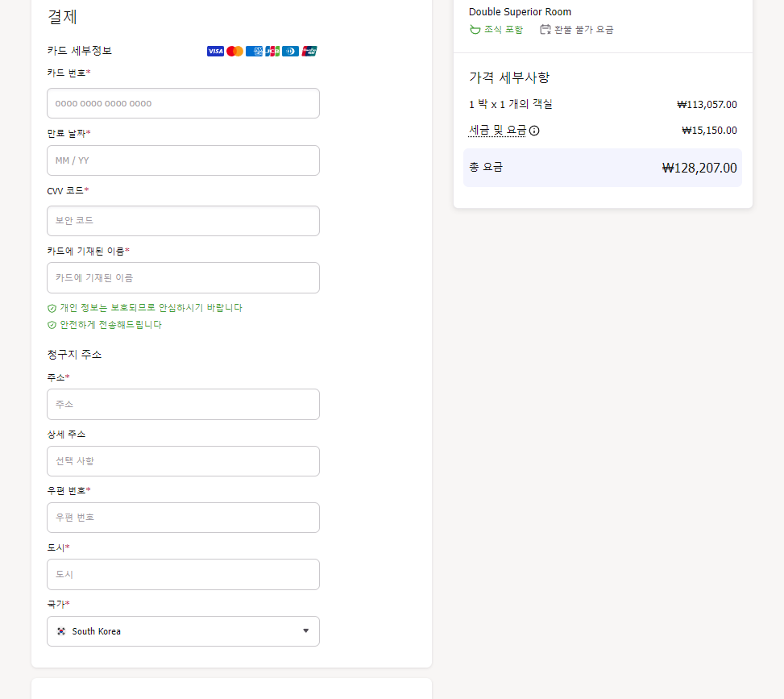784x699 pixels.
Task: Click the Diners Club card logo
Action: [x=291, y=52]
